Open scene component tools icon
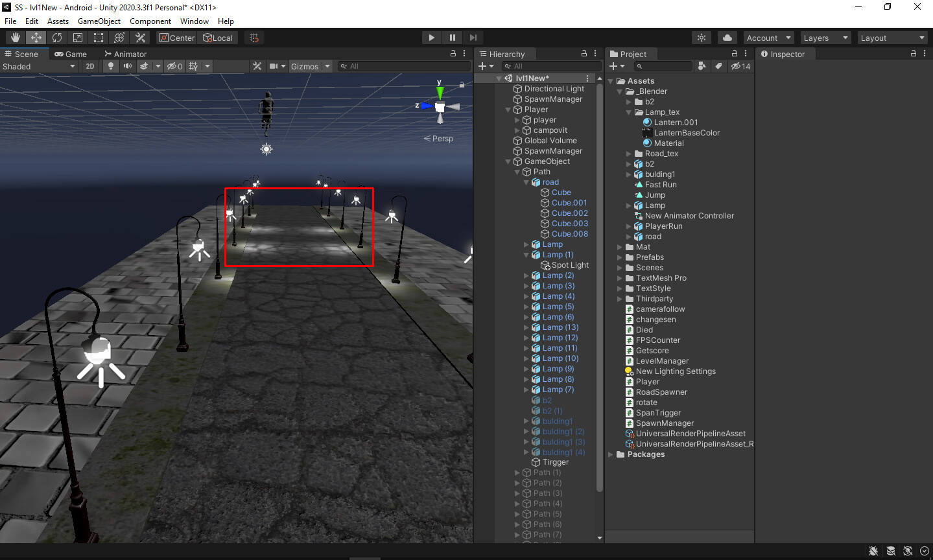This screenshot has width=933, height=560. [x=257, y=66]
